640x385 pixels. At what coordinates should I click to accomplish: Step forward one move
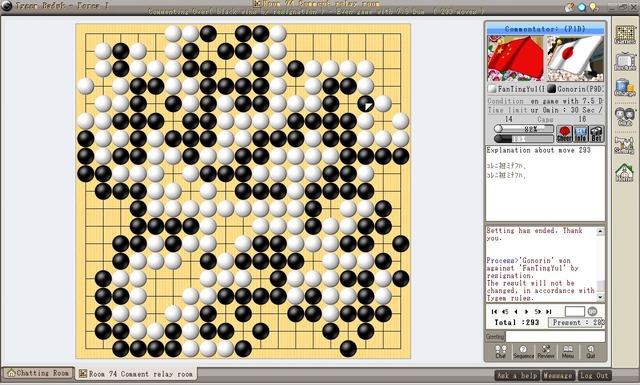coord(527,312)
